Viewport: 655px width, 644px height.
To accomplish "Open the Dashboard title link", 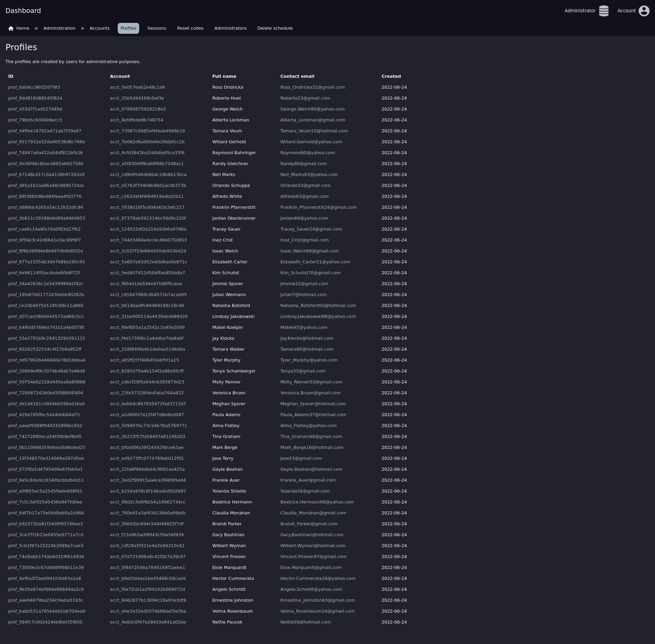I will coord(23,11).
